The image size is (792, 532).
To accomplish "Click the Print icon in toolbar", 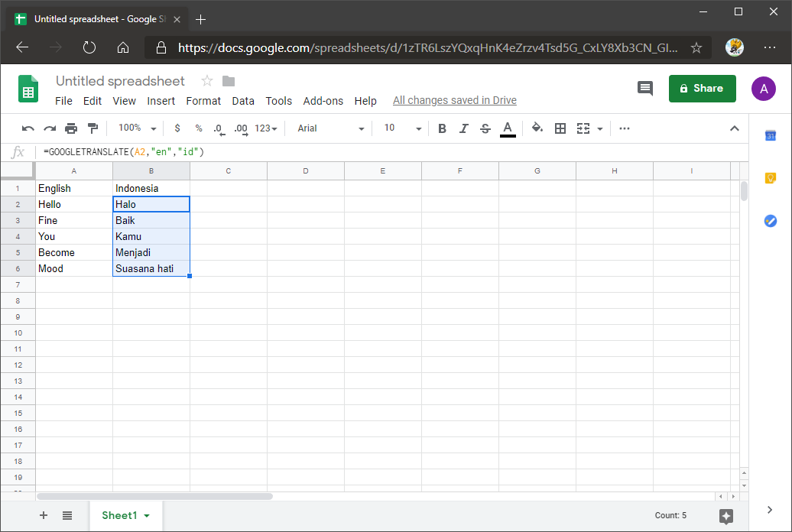I will (x=71, y=128).
